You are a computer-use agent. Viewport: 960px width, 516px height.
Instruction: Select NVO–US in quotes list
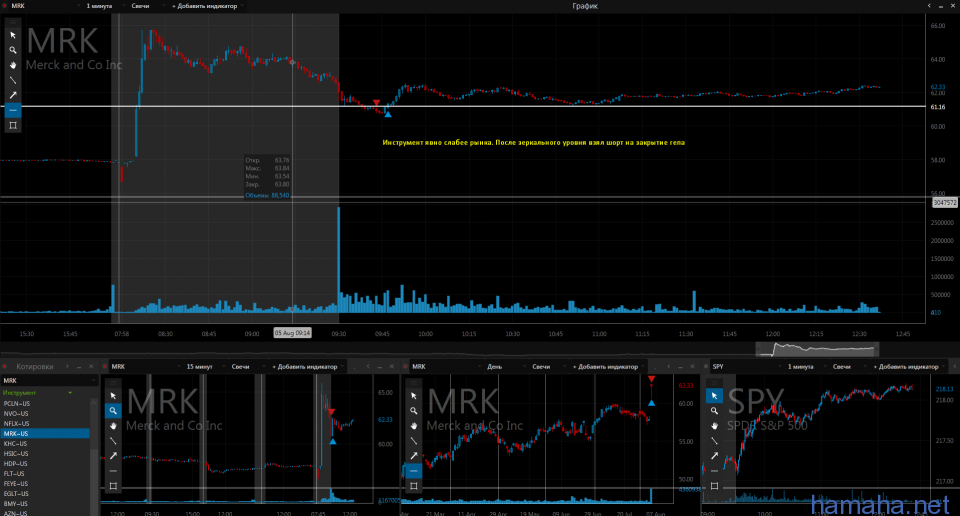(x=45, y=414)
